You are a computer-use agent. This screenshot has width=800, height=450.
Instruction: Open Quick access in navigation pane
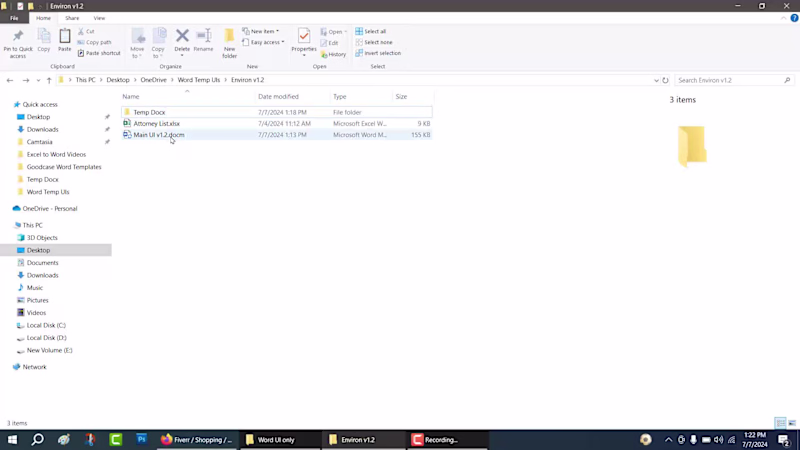click(x=40, y=105)
